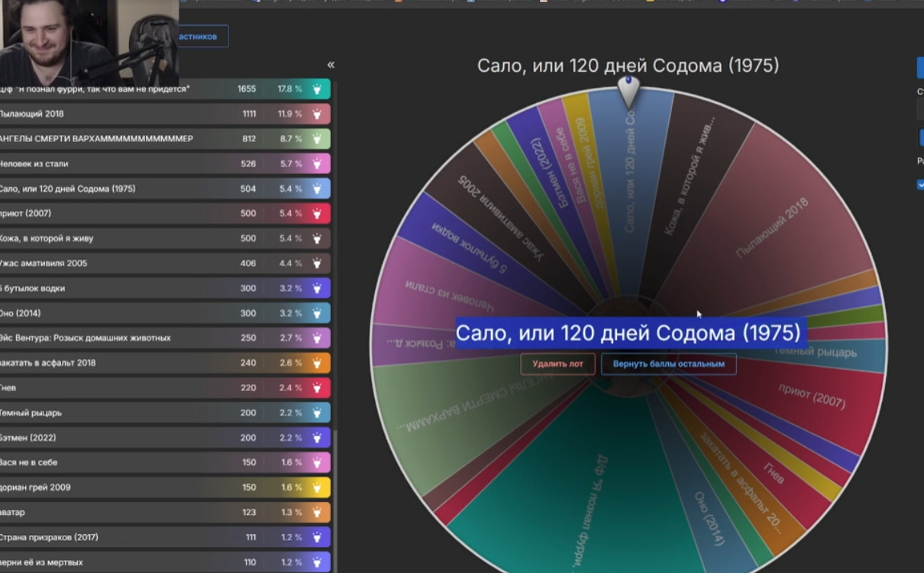This screenshot has width=924, height=573.
Task: Click the Кожа, в которой я жив... wheel segment
Action: 690,175
